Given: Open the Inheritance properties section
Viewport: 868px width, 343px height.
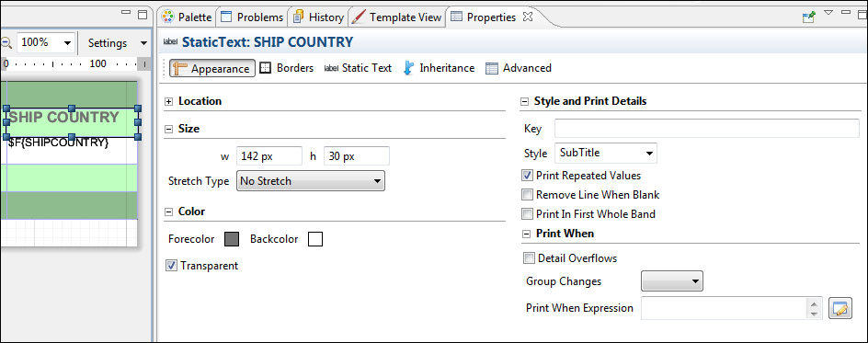Looking at the screenshot, I should pyautogui.click(x=439, y=68).
